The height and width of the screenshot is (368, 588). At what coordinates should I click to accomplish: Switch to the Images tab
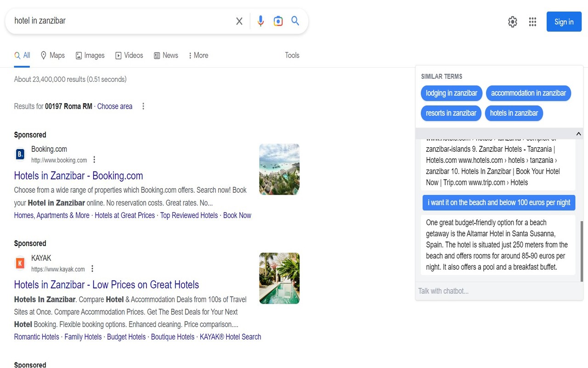[90, 55]
